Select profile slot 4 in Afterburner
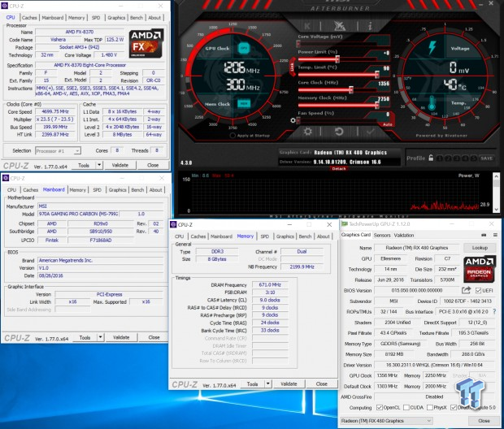This screenshot has width=504, height=429. (465, 158)
